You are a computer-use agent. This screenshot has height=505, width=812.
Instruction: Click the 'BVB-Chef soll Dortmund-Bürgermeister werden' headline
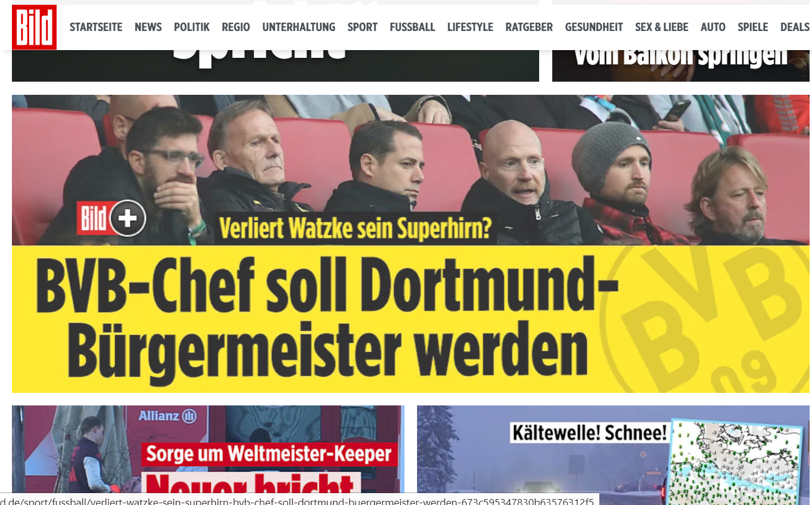pyautogui.click(x=326, y=320)
